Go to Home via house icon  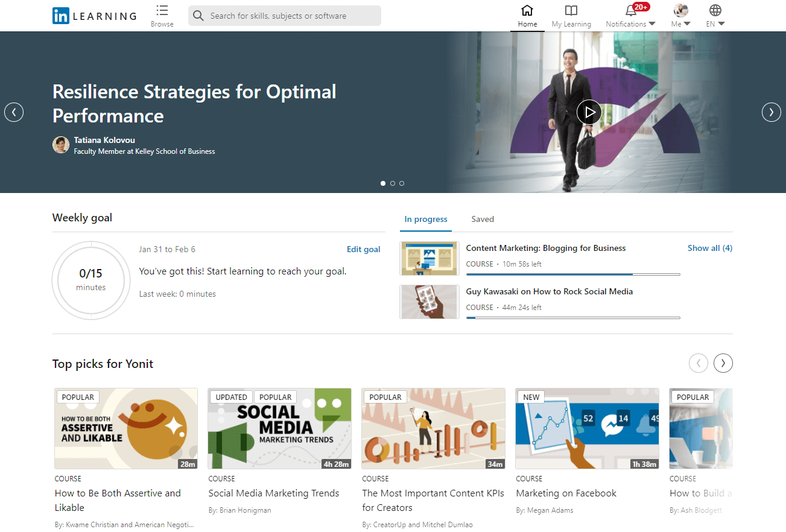[527, 10]
